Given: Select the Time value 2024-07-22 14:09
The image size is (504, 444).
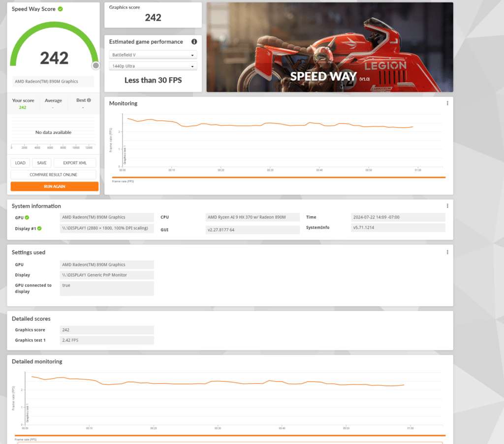Looking at the screenshot, I should coord(398,218).
